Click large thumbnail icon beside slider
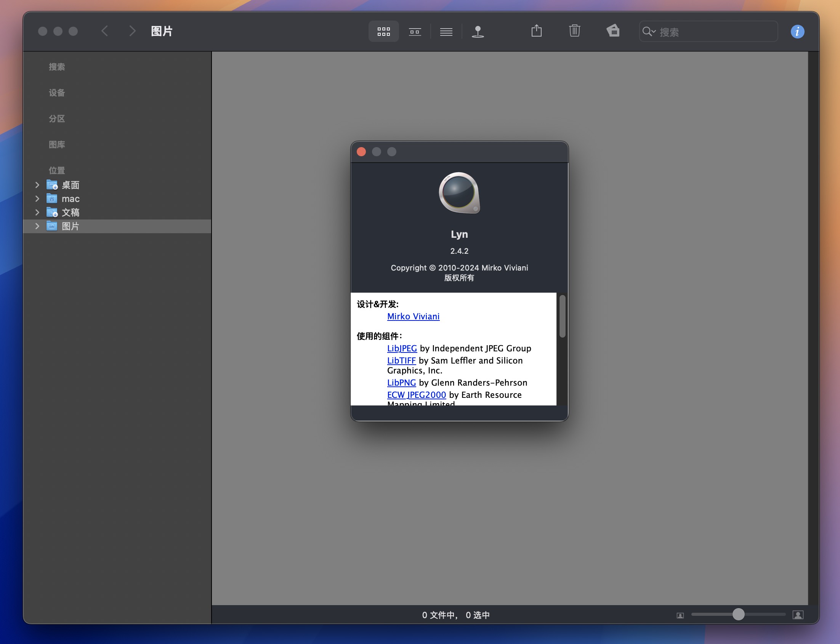This screenshot has height=644, width=840. point(798,615)
